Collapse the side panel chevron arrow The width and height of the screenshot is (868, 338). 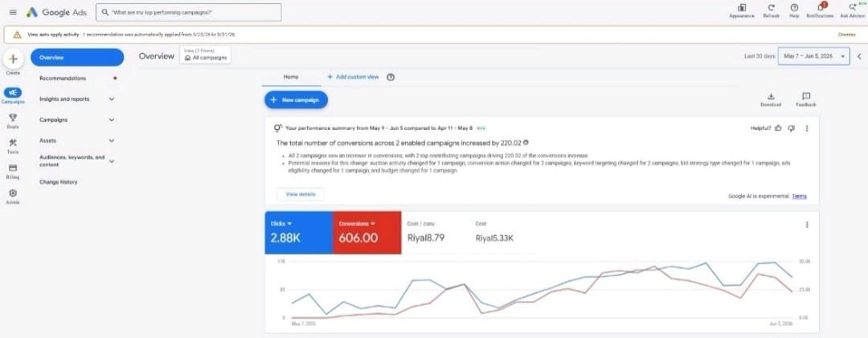coord(859,56)
